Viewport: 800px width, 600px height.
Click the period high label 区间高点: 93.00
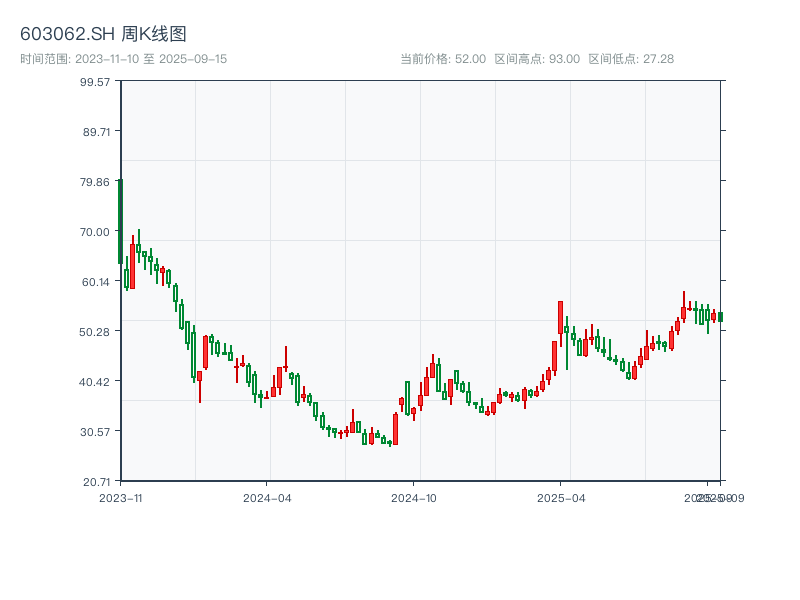[537, 59]
